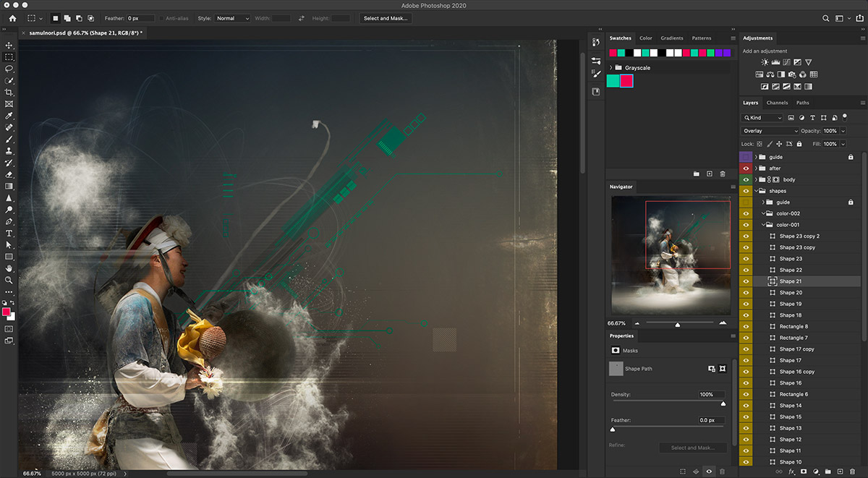Image resolution: width=868 pixels, height=478 pixels.
Task: Click the large green swatch
Action: pyautogui.click(x=613, y=81)
